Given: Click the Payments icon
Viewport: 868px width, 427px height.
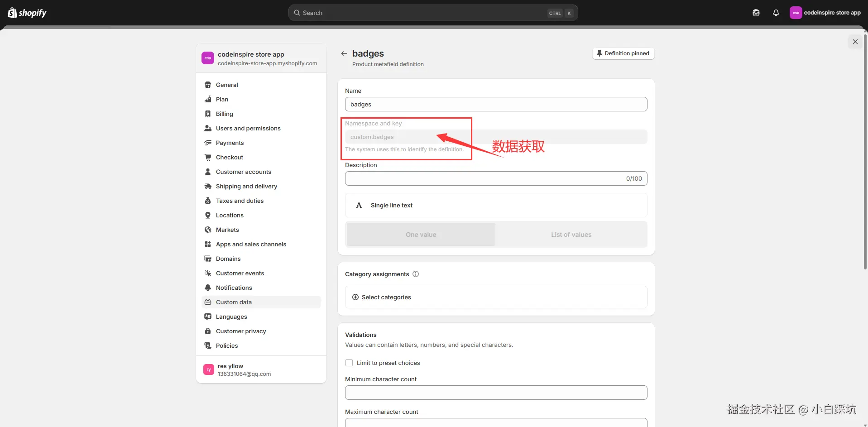Looking at the screenshot, I should tap(208, 143).
